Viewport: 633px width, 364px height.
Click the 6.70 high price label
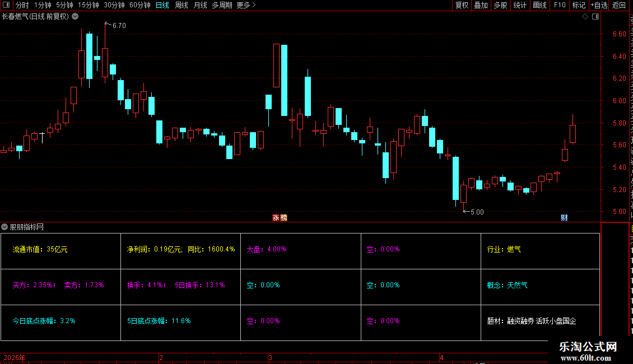click(x=119, y=25)
